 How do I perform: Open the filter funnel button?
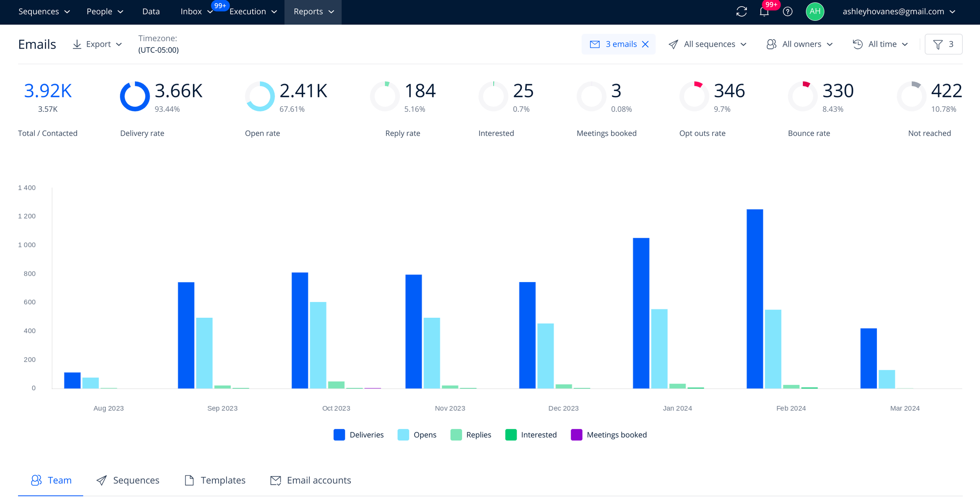(943, 44)
